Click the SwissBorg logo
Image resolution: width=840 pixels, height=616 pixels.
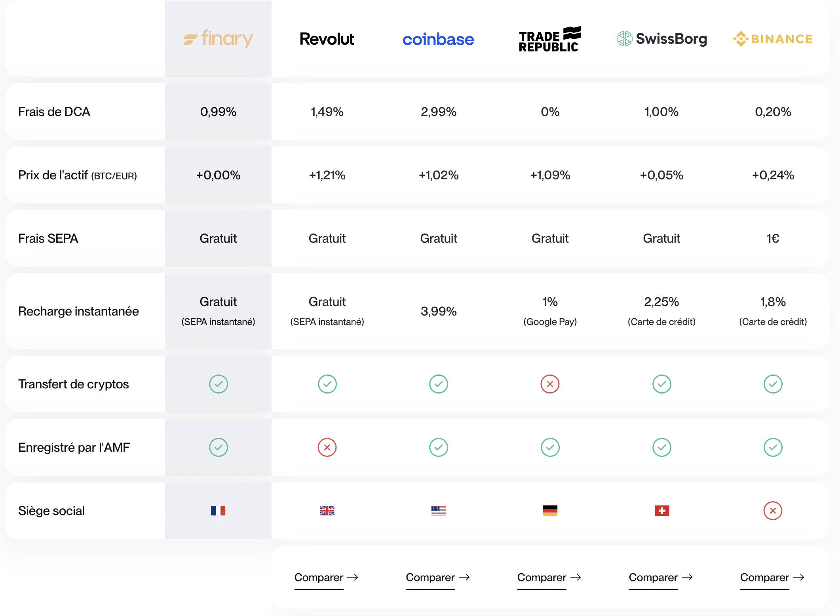pyautogui.click(x=661, y=39)
